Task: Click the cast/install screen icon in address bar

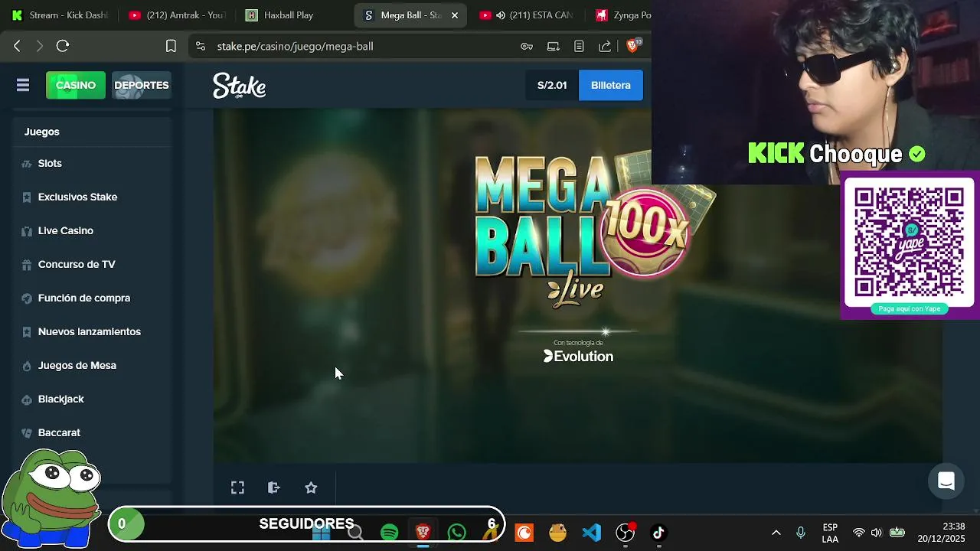Action: 553,46
